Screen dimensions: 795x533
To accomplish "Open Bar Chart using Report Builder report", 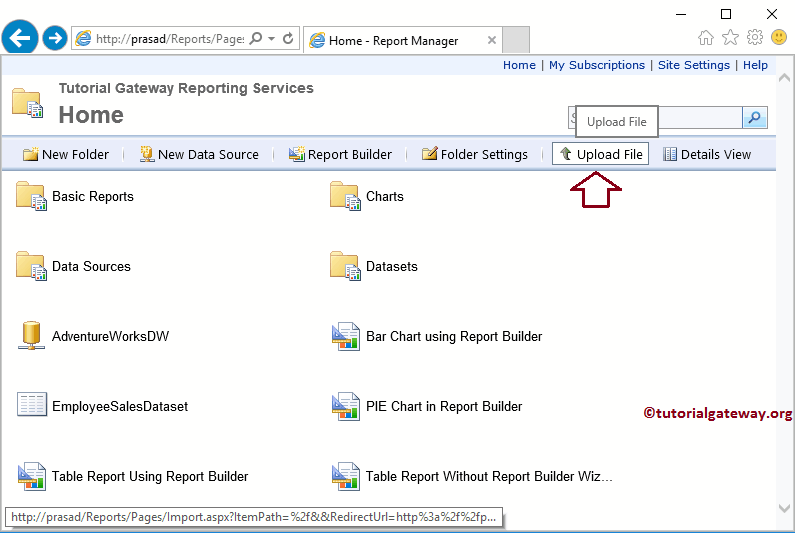I will pyautogui.click(x=454, y=336).
